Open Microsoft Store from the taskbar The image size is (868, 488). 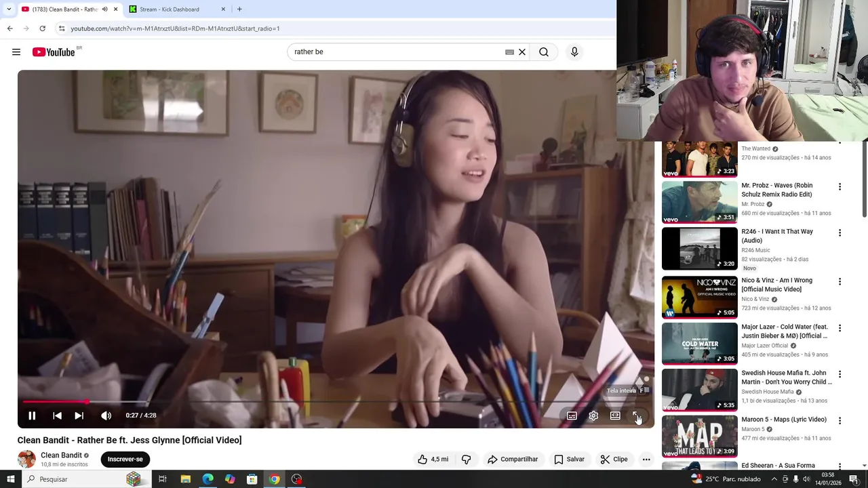click(252, 479)
